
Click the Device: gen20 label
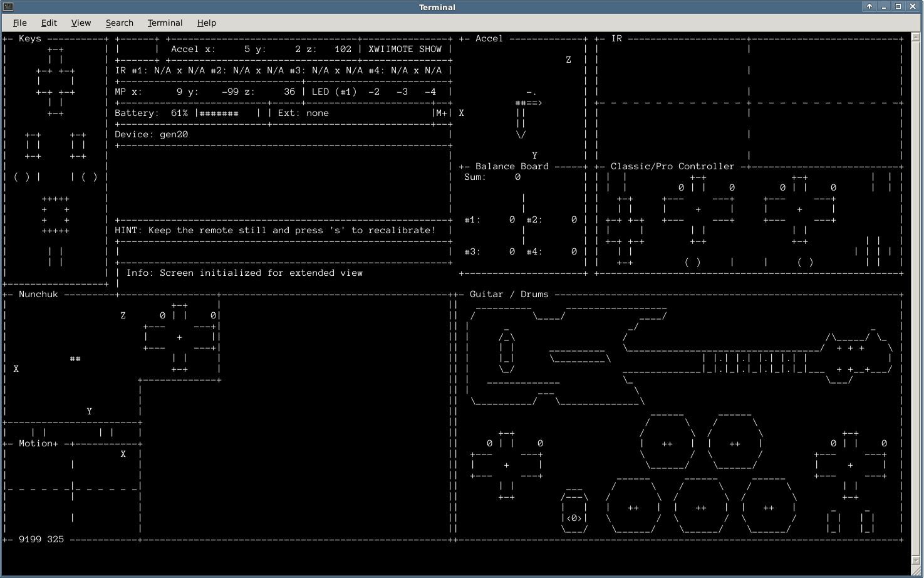(150, 134)
